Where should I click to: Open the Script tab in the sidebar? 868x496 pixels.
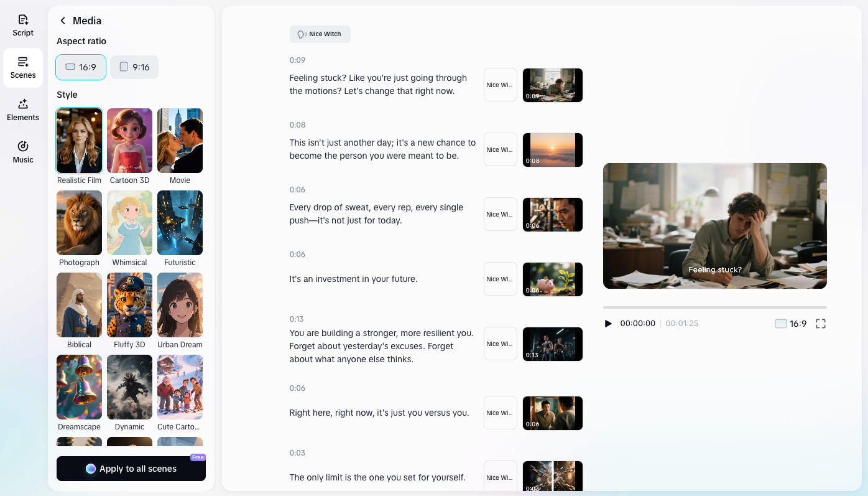point(23,26)
